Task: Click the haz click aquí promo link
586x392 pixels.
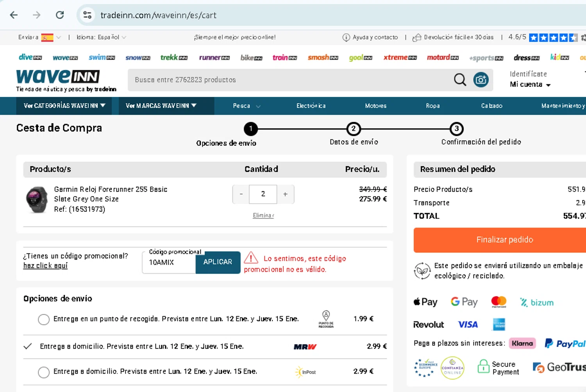Action: 45,265
